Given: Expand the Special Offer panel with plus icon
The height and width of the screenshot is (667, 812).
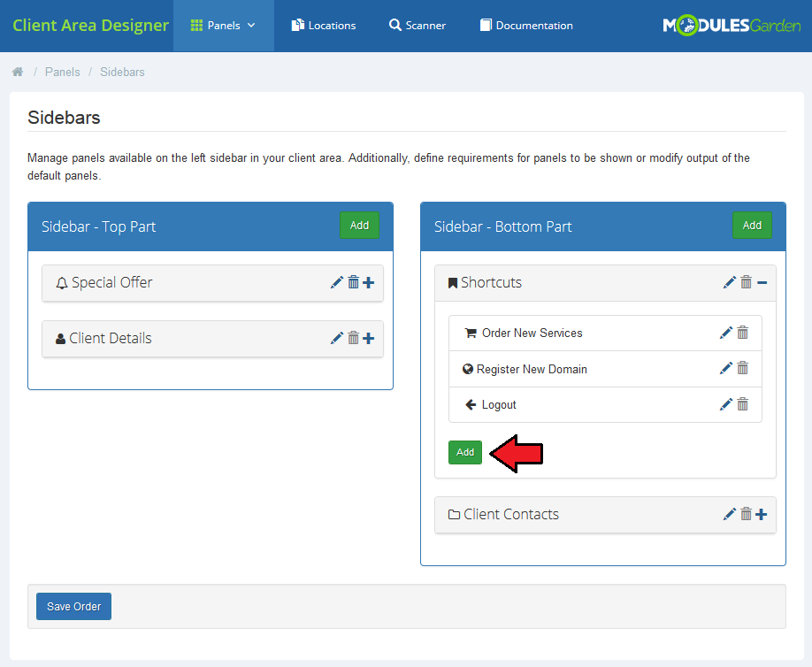Looking at the screenshot, I should point(368,283).
